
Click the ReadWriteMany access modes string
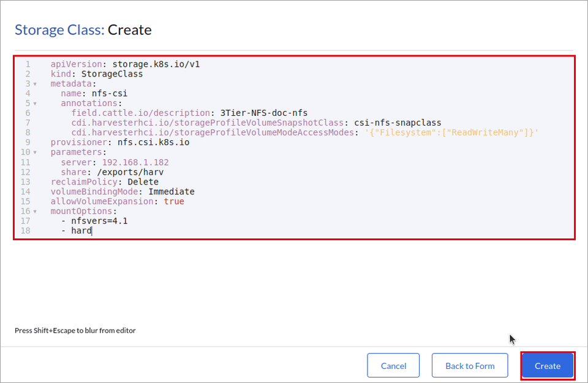[x=451, y=132]
